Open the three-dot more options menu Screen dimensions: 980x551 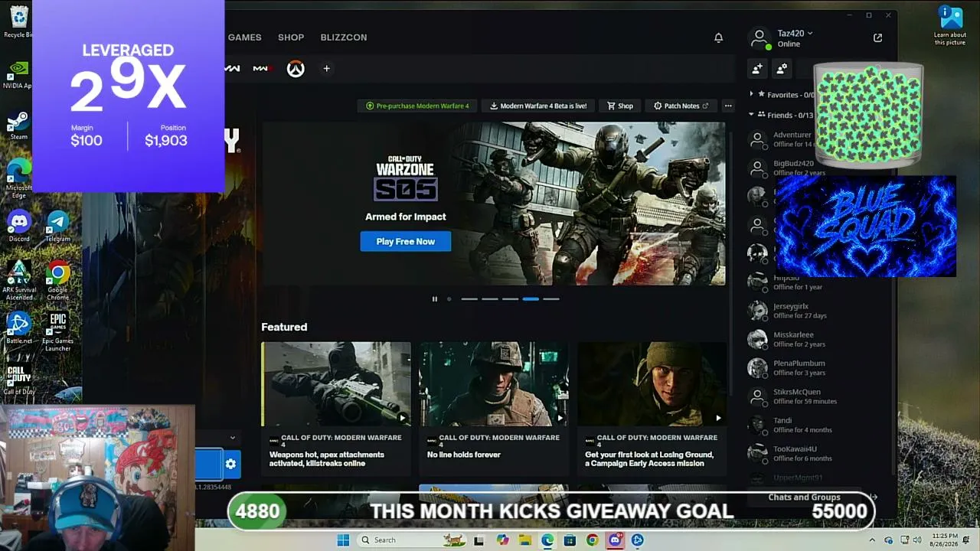pyautogui.click(x=728, y=106)
